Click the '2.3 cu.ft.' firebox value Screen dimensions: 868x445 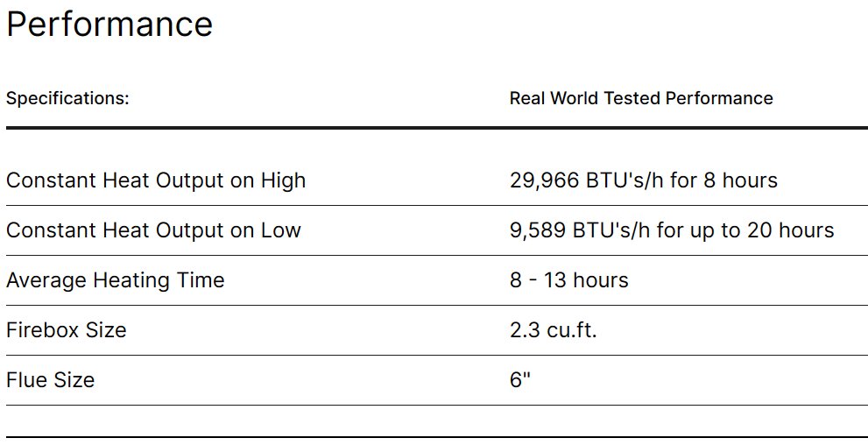tap(554, 330)
